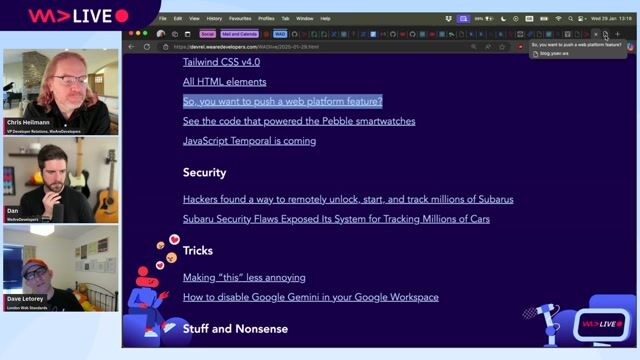
Task: Open the disable Google Gemini in Workspace link
Action: click(x=311, y=297)
